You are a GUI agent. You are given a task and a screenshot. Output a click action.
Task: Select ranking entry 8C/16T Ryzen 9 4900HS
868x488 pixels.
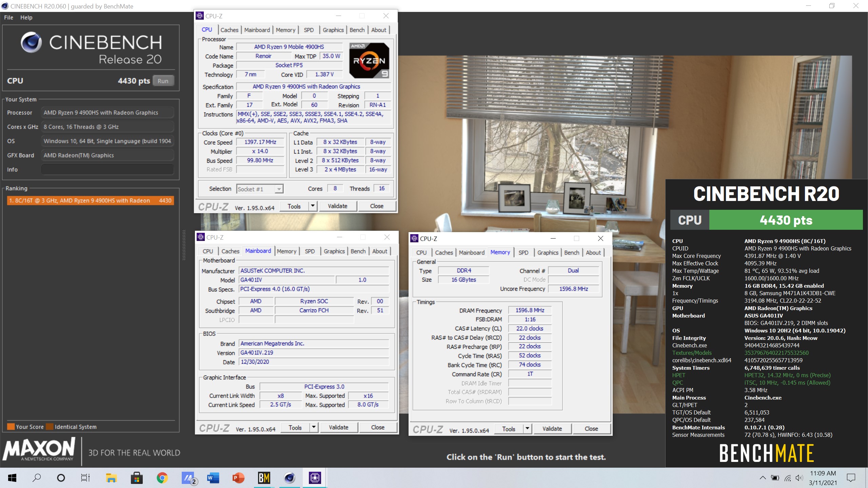(x=90, y=201)
